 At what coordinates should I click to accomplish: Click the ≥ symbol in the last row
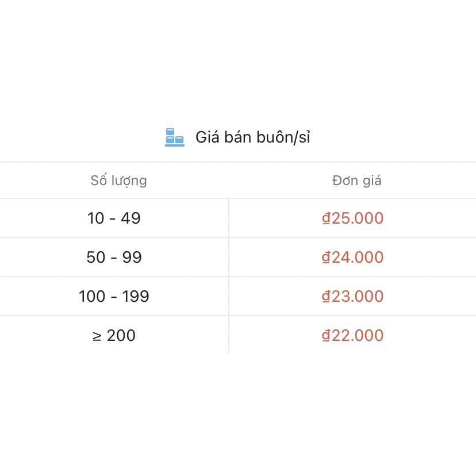pyautogui.click(x=97, y=336)
